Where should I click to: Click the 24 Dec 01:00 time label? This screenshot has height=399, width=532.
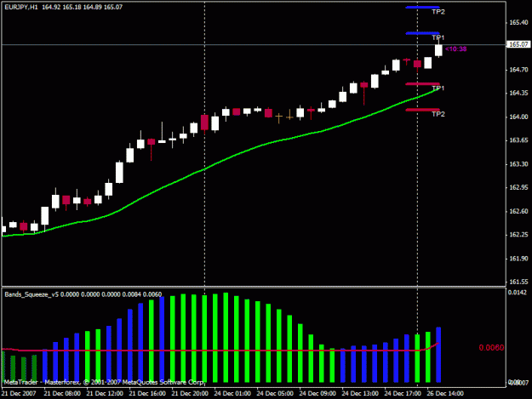pyautogui.click(x=232, y=393)
